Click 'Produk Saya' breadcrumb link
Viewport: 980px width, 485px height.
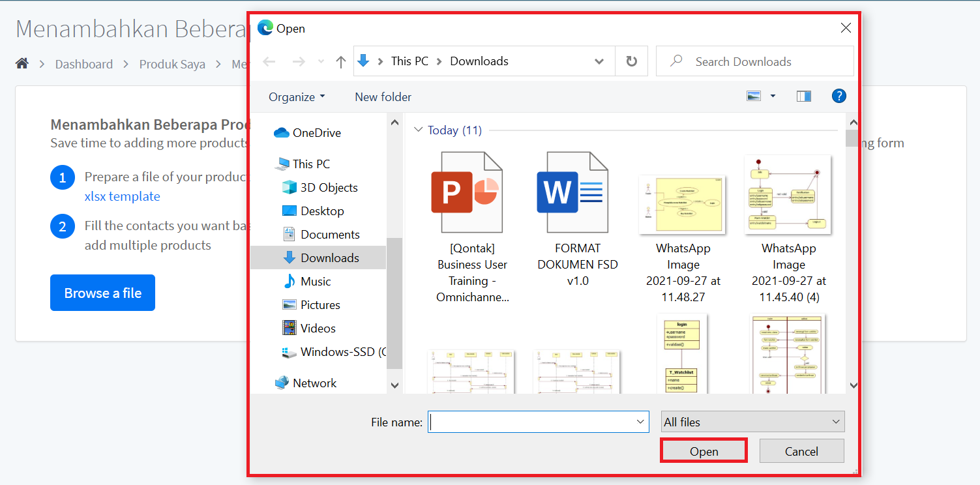pyautogui.click(x=172, y=64)
